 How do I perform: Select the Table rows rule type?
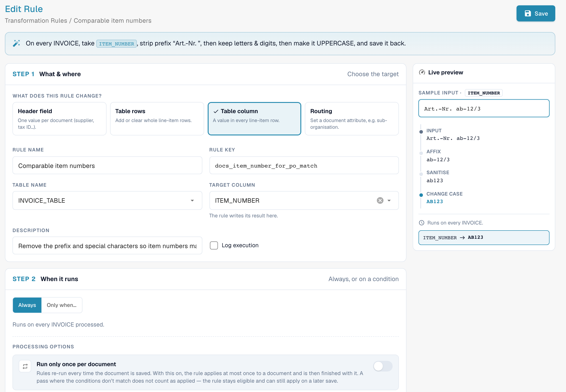[x=157, y=119]
